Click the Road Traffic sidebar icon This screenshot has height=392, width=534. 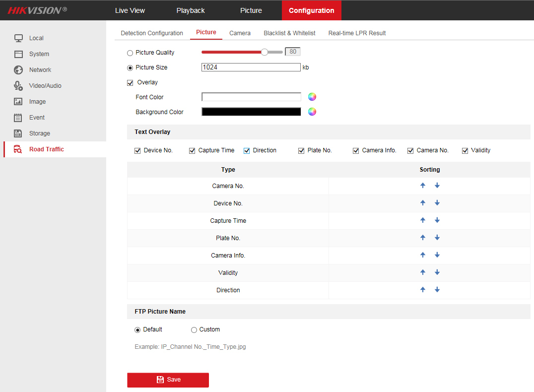tap(18, 149)
